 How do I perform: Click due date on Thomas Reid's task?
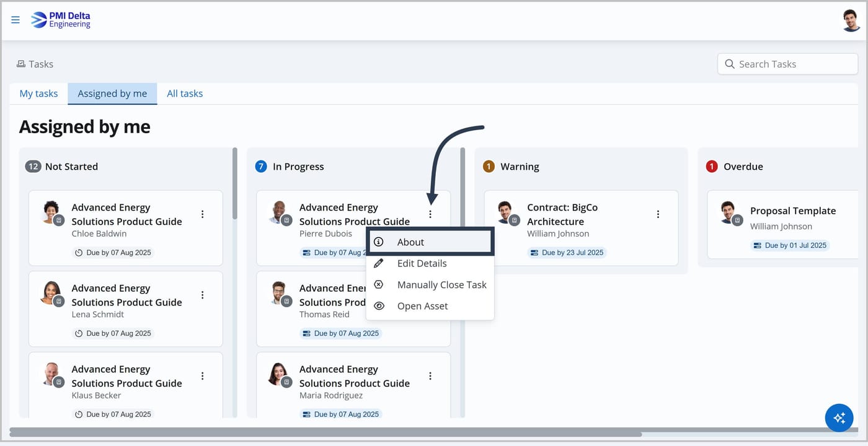pos(340,333)
